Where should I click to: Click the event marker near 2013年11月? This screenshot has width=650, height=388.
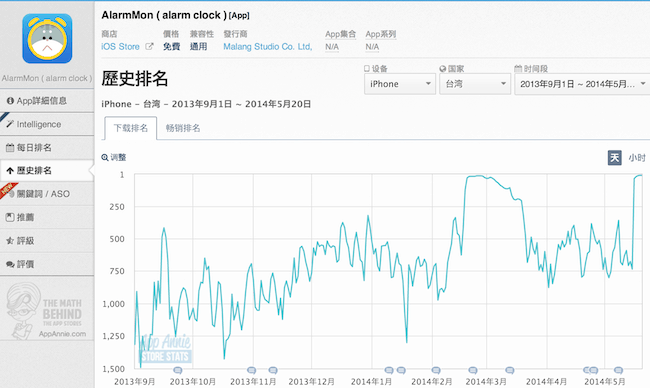click(251, 370)
